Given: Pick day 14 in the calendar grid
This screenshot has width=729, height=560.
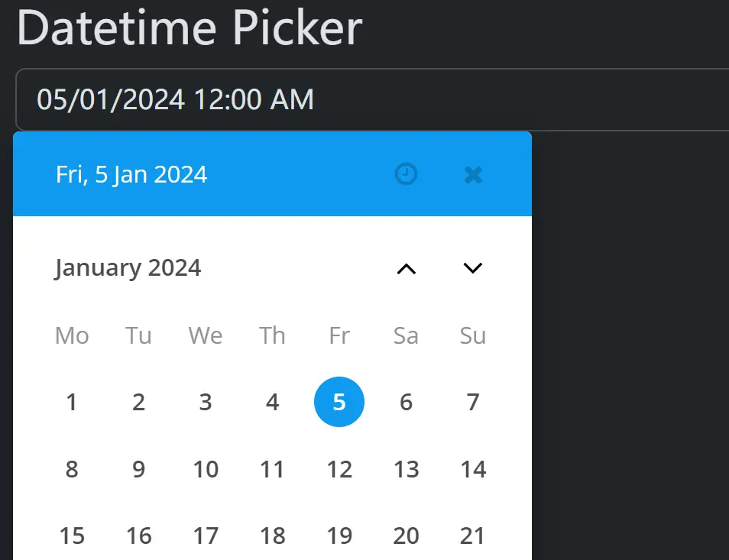Looking at the screenshot, I should tap(473, 469).
